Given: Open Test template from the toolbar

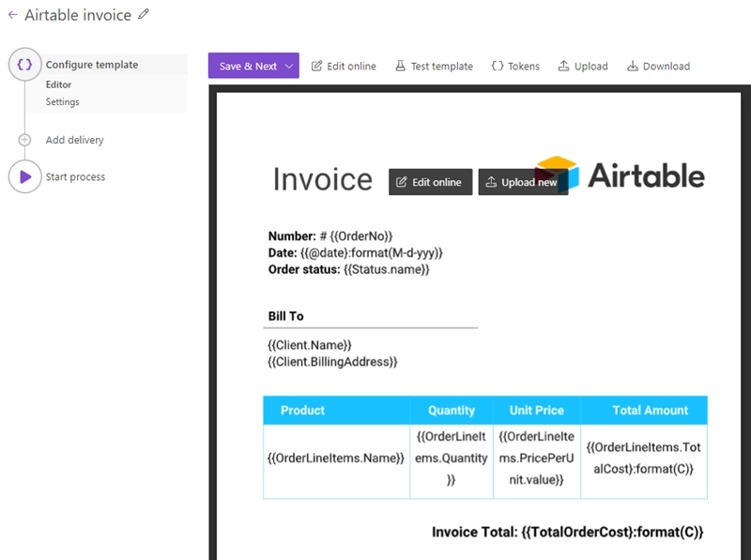Looking at the screenshot, I should pos(434,66).
